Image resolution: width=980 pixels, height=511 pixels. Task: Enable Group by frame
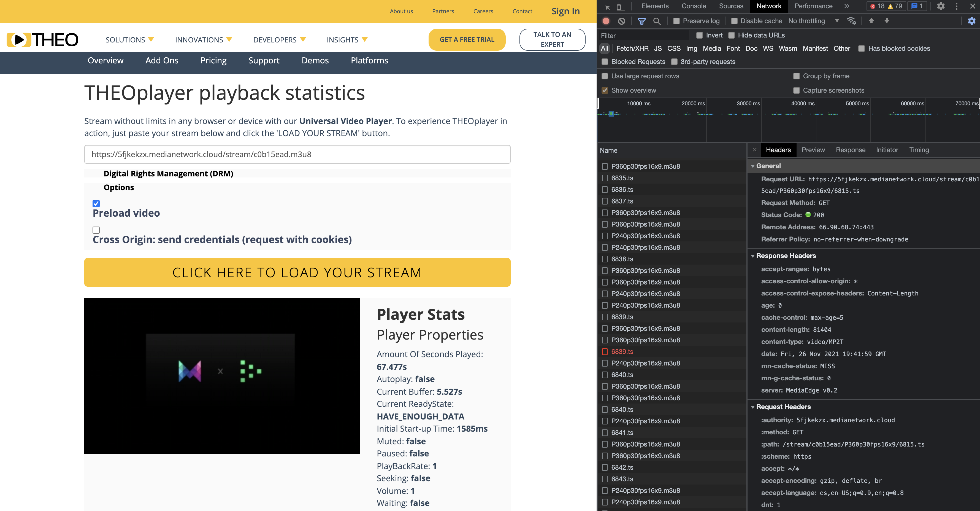point(796,76)
